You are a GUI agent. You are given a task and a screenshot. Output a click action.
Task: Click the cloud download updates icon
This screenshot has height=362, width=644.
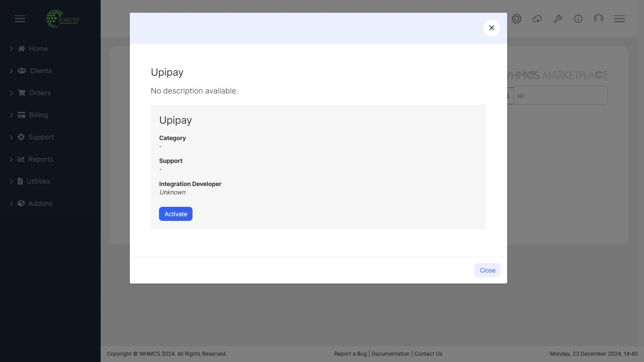click(x=537, y=19)
